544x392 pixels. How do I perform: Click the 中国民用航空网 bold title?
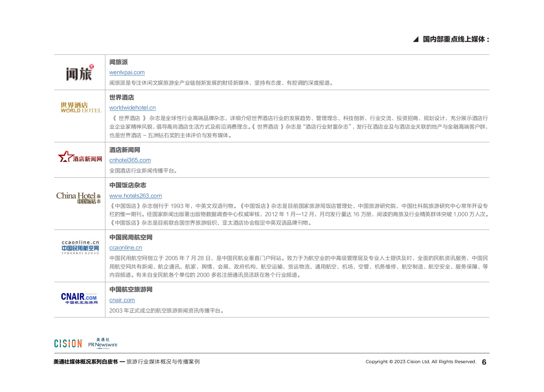point(131,237)
